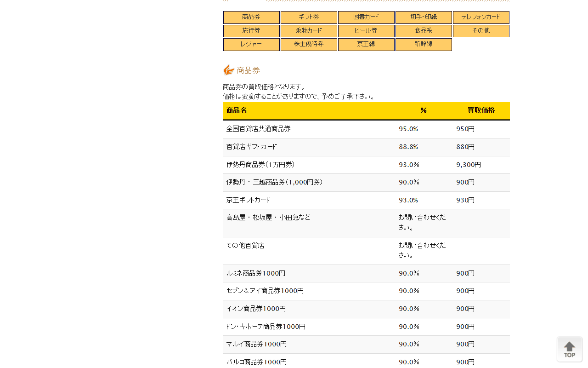Select the 全国百貨店共通商品券 row name
Image resolution: width=588 pixels, height=368 pixels.
coord(258,129)
